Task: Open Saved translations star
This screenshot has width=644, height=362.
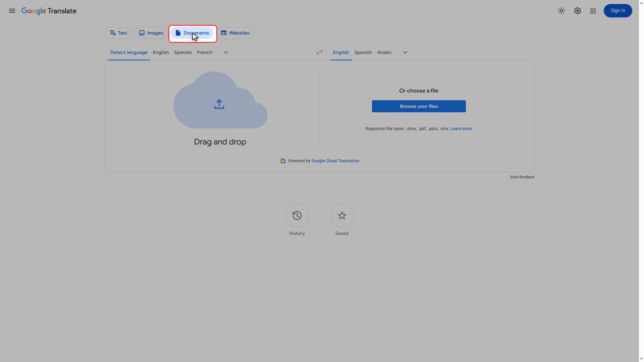Action: (x=342, y=216)
